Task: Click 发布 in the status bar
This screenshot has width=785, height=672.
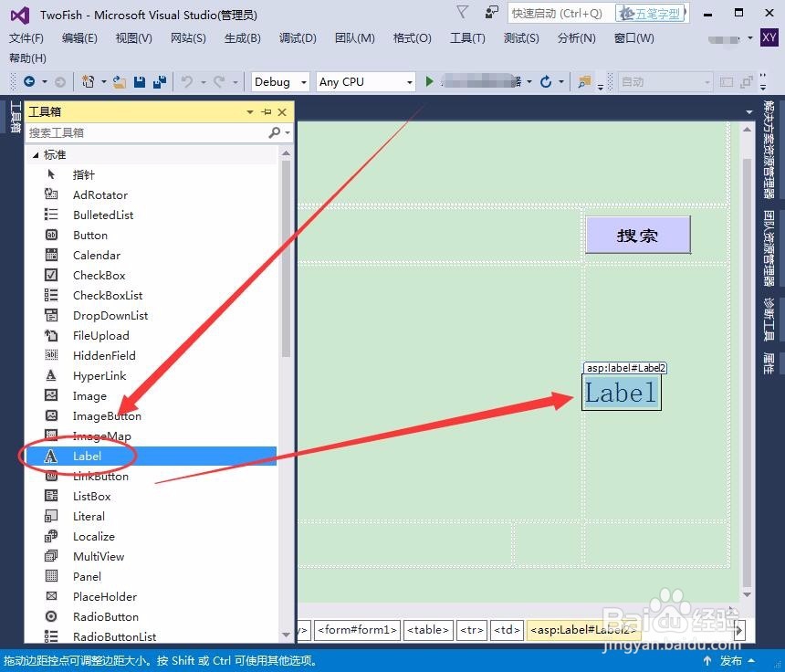Action: (x=731, y=660)
